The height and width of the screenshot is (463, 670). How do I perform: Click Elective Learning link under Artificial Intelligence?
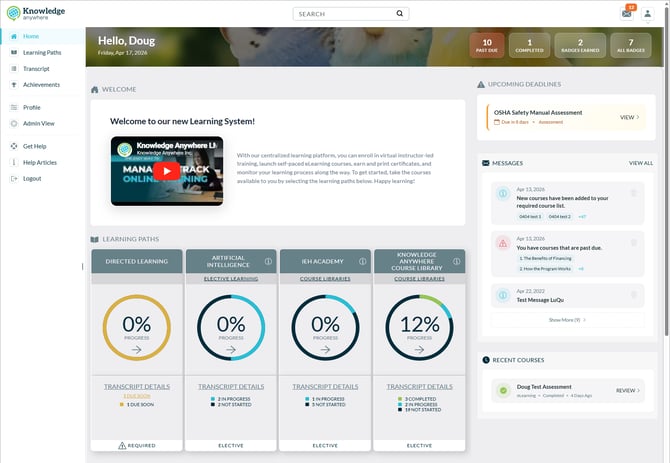tap(231, 278)
